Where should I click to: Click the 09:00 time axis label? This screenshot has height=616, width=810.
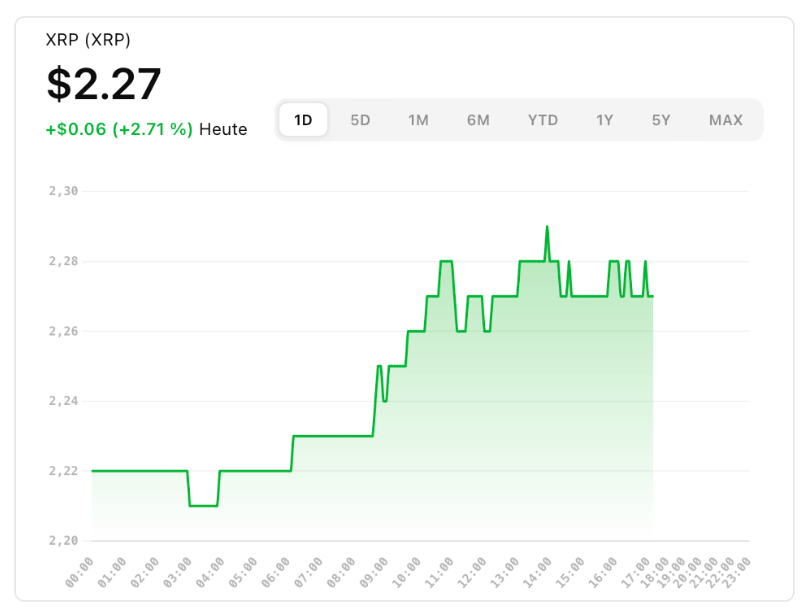pos(373,573)
